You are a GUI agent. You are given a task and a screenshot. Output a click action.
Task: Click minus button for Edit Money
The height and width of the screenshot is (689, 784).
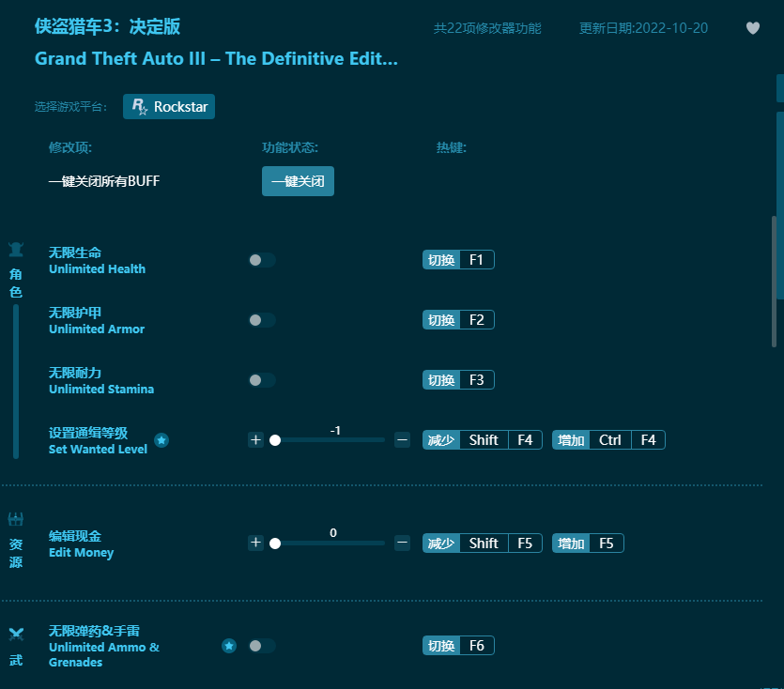402,543
